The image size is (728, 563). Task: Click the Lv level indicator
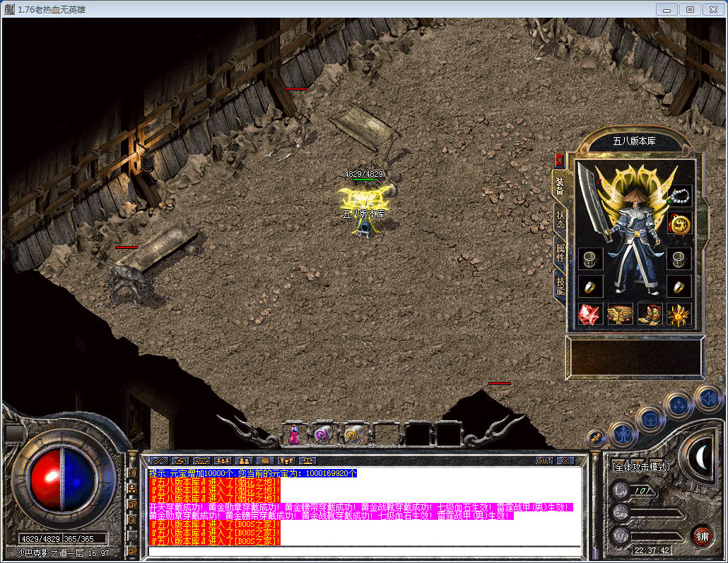click(x=633, y=491)
